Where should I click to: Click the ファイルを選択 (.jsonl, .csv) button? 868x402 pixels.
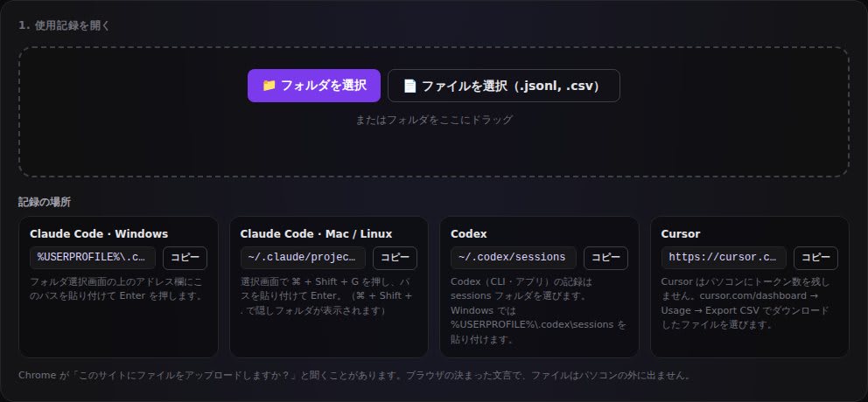click(x=504, y=86)
